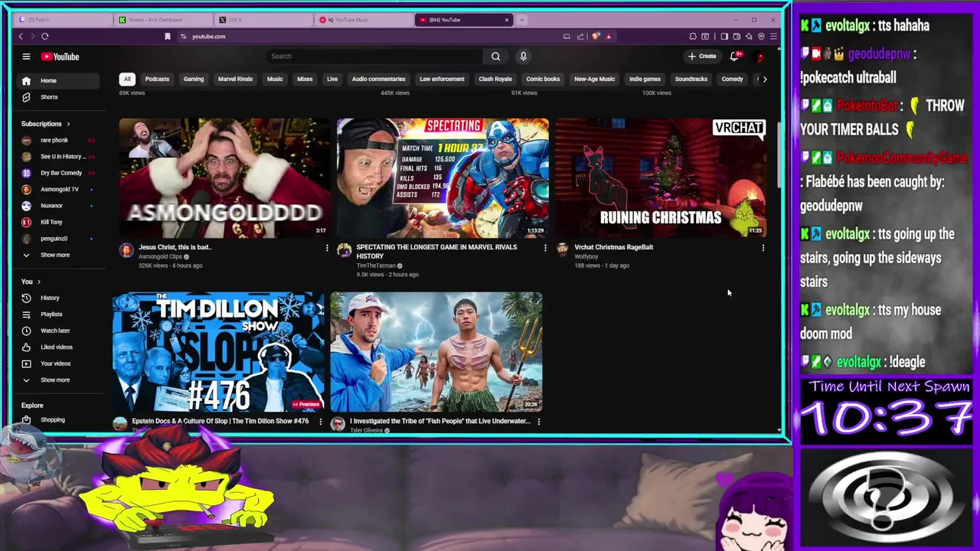Select the Live chip
This screenshot has width=980, height=551.
coord(332,79)
